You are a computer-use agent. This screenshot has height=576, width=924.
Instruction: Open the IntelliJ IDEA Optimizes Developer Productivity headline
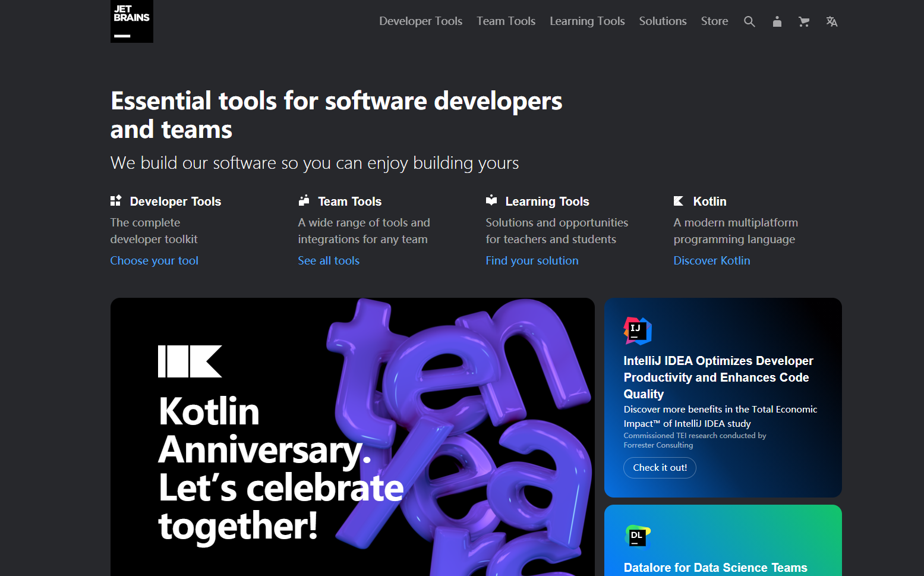[x=718, y=377]
